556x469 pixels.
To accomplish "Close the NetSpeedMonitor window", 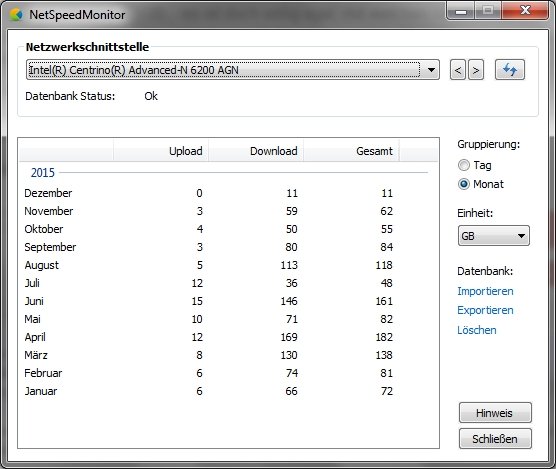I will (x=525, y=11).
